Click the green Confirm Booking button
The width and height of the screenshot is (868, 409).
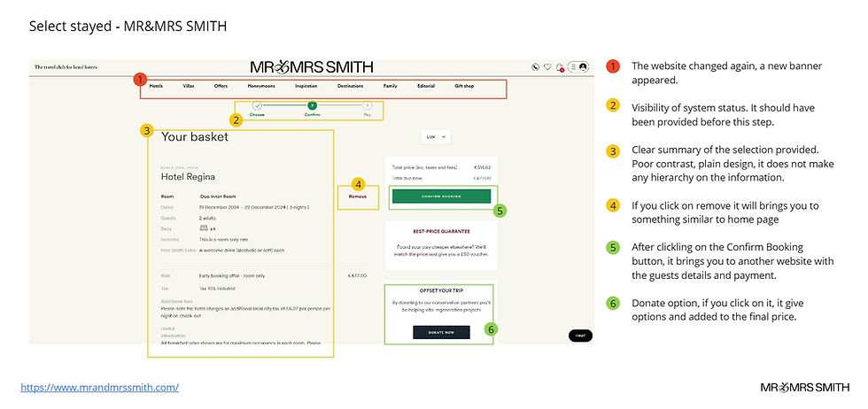point(441,197)
